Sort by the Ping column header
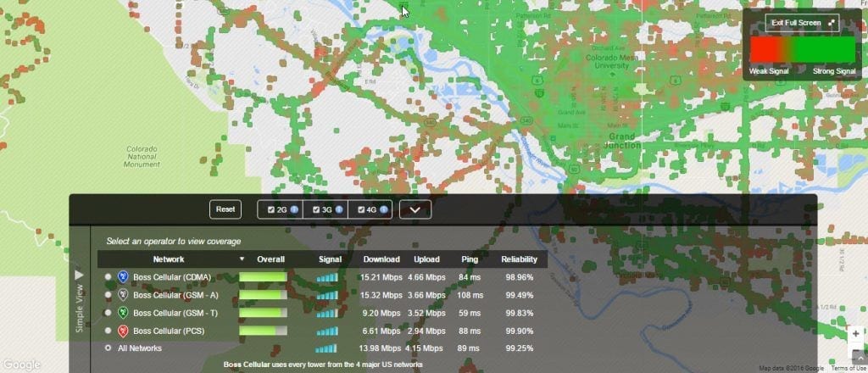868x373 pixels. coord(470,259)
